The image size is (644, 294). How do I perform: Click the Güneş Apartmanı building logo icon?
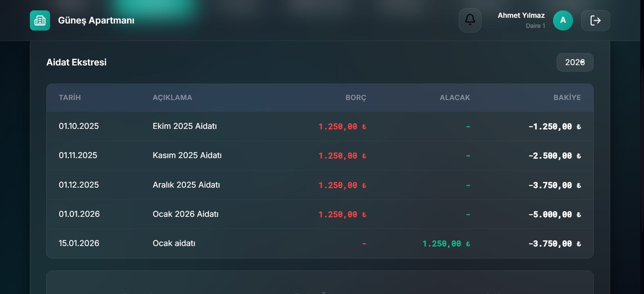pyautogui.click(x=40, y=20)
